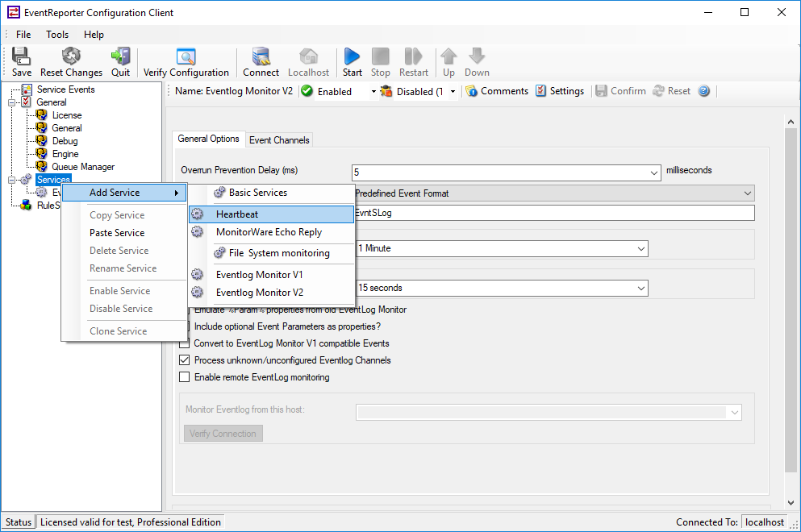This screenshot has width=801, height=532.
Task: Open the 15 seconds dropdown
Action: [641, 289]
